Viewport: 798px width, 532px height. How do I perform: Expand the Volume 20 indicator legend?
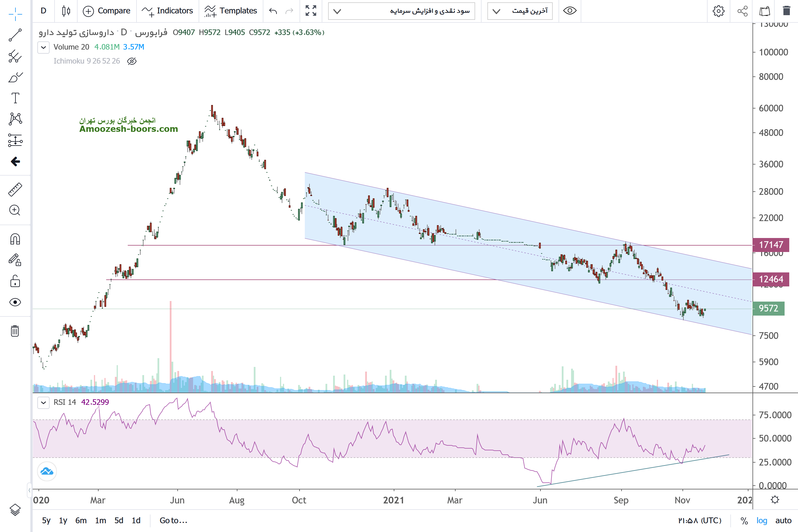coord(43,47)
